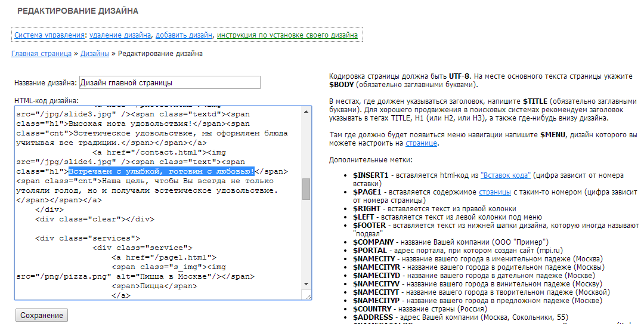Click the scrollbar track below the thumb
The width and height of the screenshot is (644, 324).
pos(306,245)
